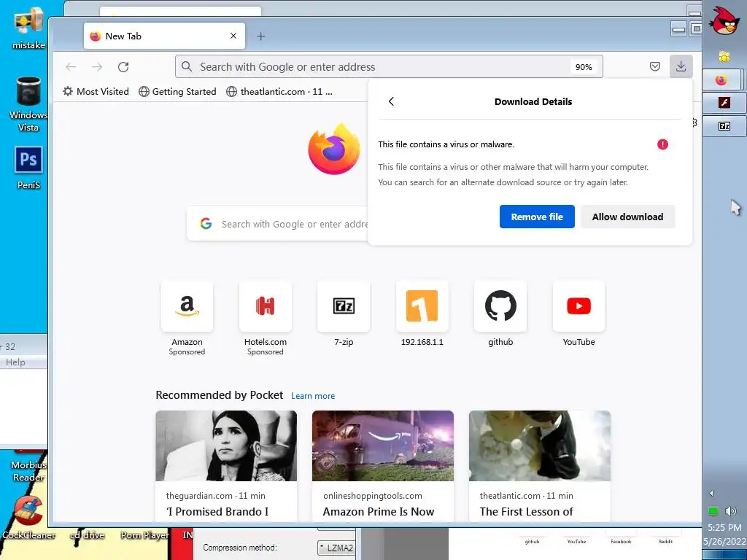This screenshot has height=560, width=747.
Task: Open the Windows Vista recycle bin icon
Action: (x=28, y=104)
